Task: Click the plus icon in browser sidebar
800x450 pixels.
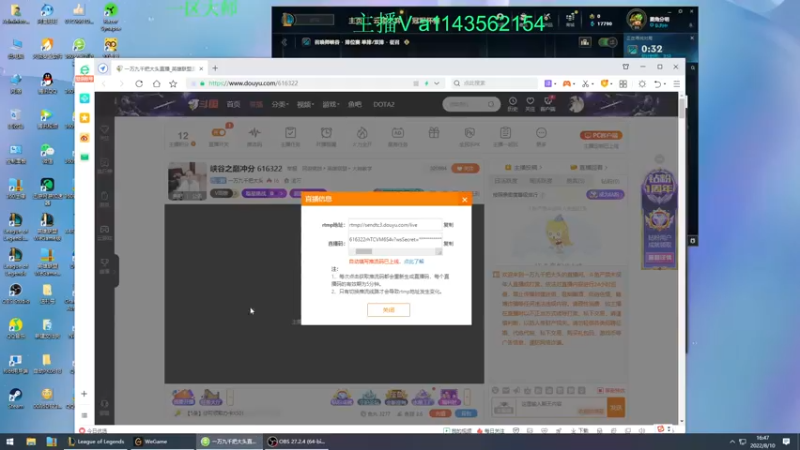Action: pos(84,394)
